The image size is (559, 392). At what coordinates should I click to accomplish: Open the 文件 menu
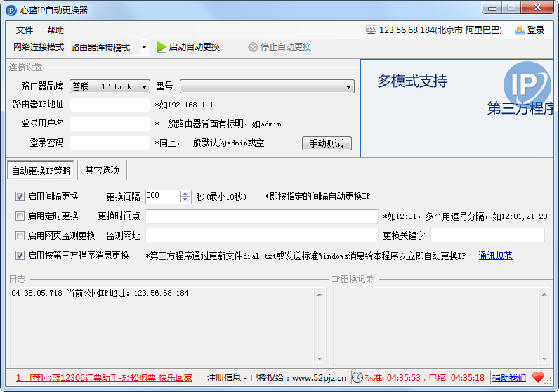[x=25, y=30]
